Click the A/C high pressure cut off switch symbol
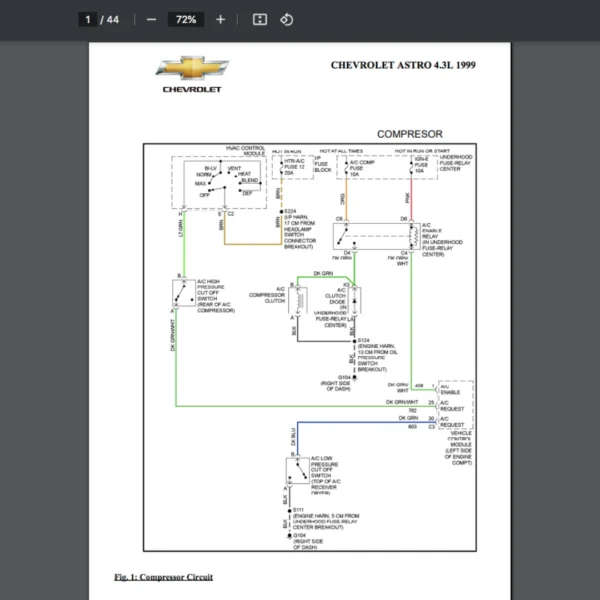The width and height of the screenshot is (600, 600). tap(182, 293)
